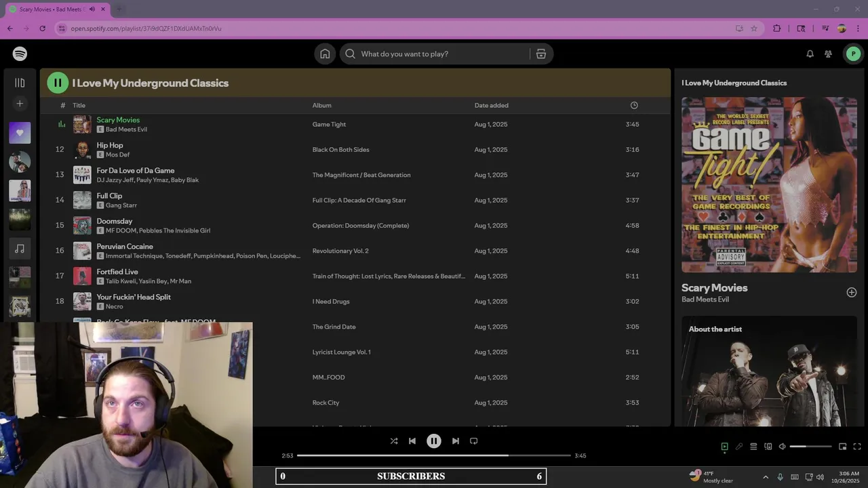Create a new playlist with plus icon
Viewport: 868px width, 488px height.
(20, 104)
